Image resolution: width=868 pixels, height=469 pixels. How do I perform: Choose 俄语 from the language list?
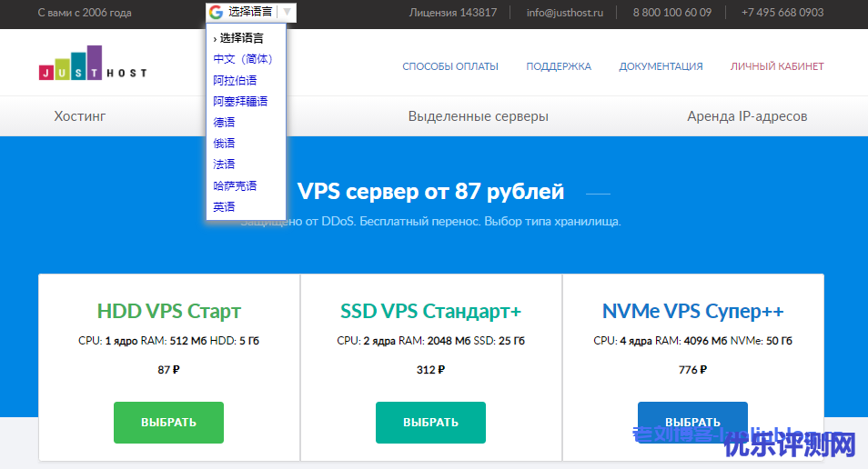coord(224,144)
